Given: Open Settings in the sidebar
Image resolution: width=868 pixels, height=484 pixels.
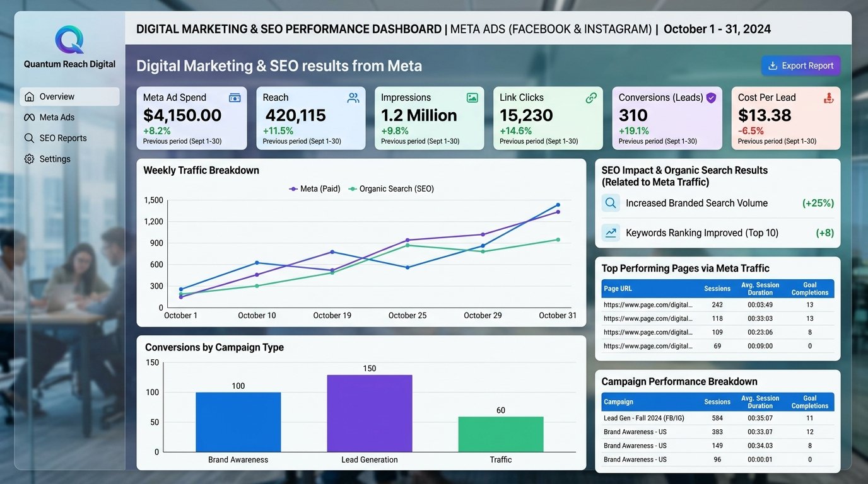Looking at the screenshot, I should pyautogui.click(x=69, y=159).
